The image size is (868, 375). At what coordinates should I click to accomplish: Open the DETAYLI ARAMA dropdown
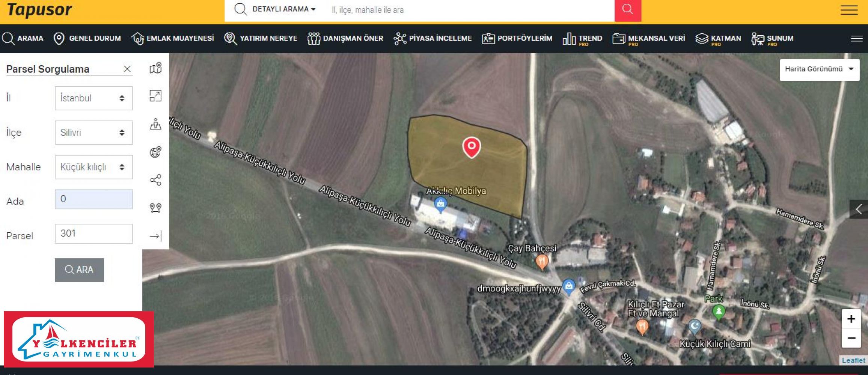tap(284, 9)
